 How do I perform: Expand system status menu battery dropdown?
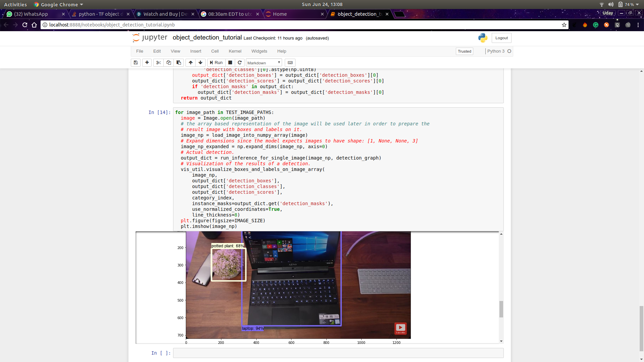tap(637, 4)
